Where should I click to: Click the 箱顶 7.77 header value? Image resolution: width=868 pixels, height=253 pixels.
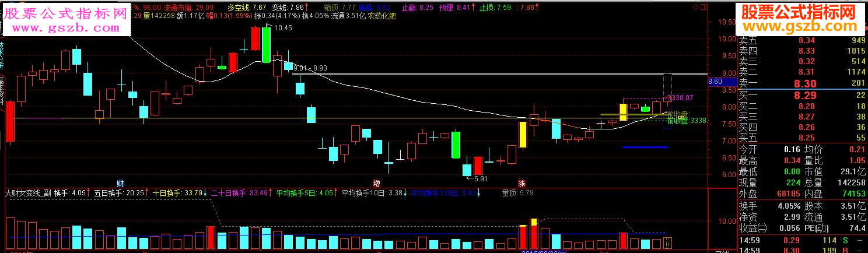[340, 8]
